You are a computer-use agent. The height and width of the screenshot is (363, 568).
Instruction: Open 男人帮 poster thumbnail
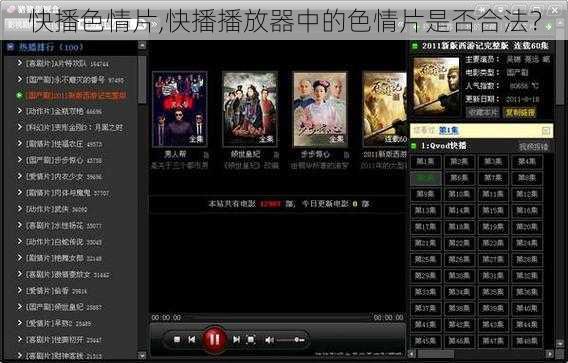pos(180,109)
